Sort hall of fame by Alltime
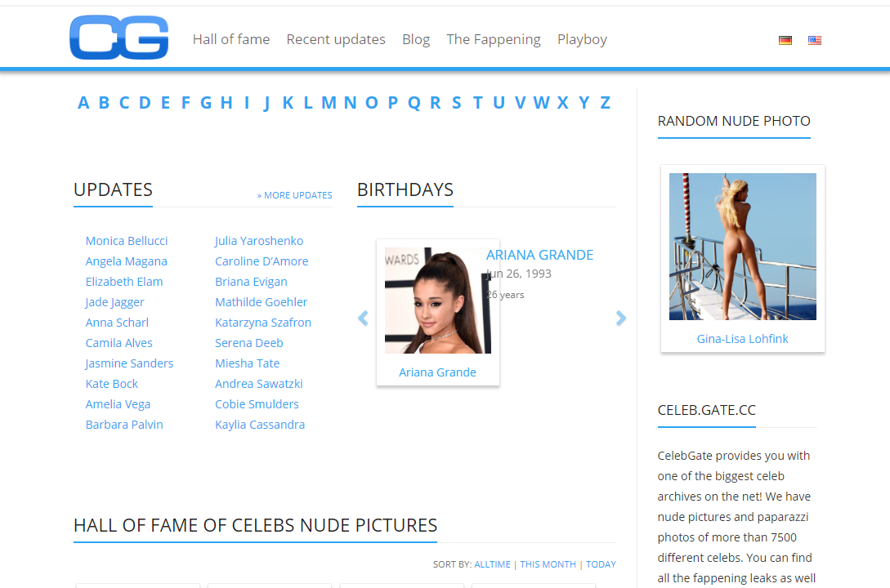Screen dimensions: 890x588 click(x=492, y=564)
